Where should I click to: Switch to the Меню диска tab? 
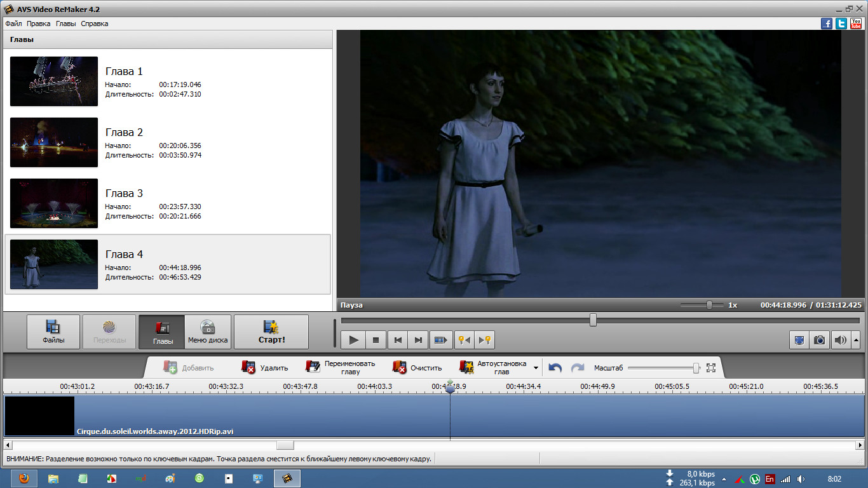(208, 332)
